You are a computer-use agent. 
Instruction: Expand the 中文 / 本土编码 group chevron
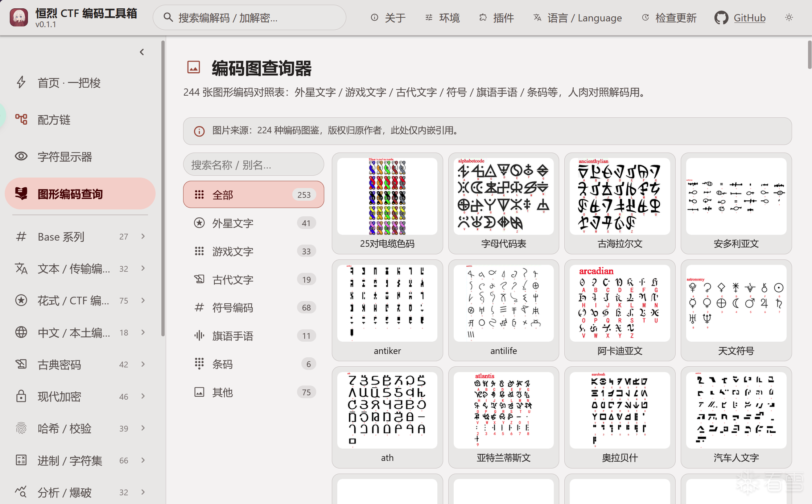pyautogui.click(x=143, y=332)
